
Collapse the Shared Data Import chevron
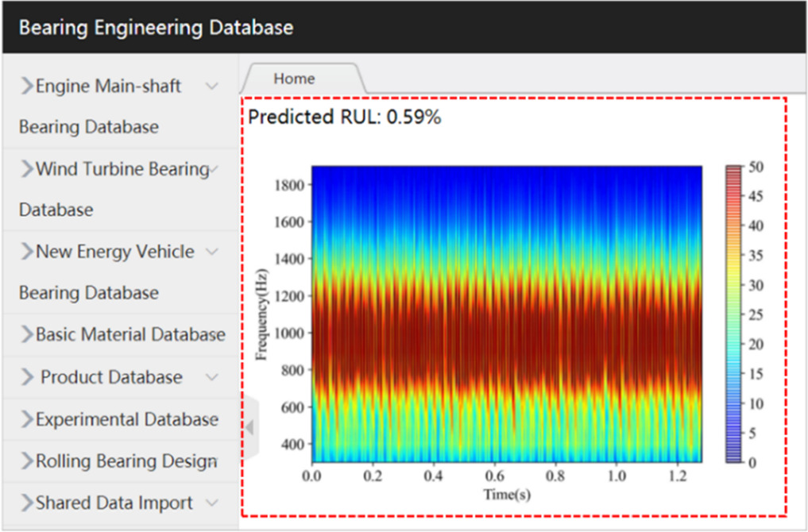point(211,503)
